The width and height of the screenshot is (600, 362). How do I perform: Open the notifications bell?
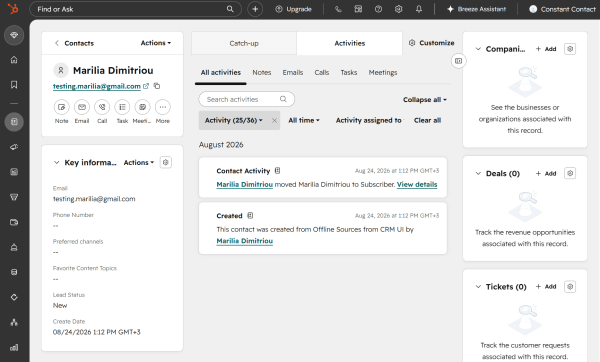point(419,9)
